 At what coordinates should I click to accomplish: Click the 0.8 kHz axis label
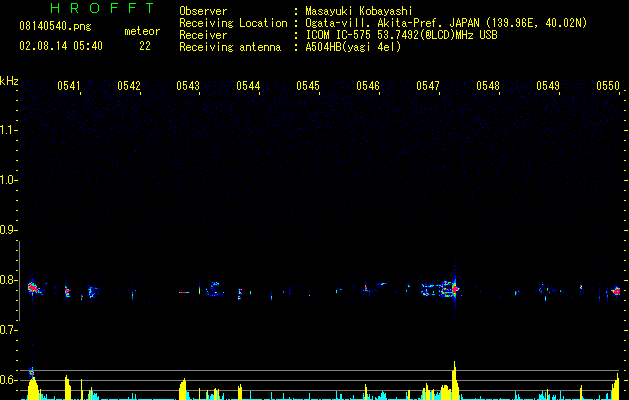coord(8,280)
